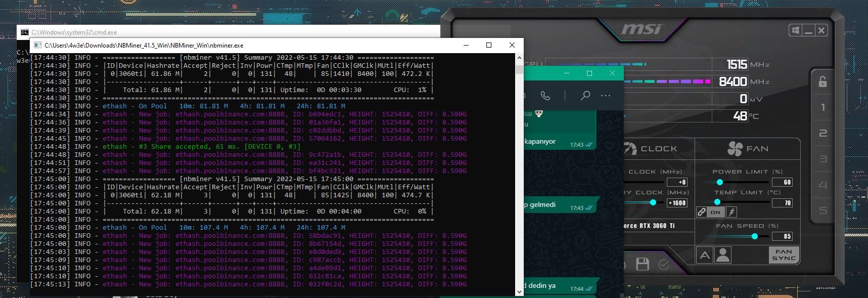Viewport: 868px width, 298px height.
Task: Click the memory clock offset field +1600
Action: pyautogui.click(x=677, y=203)
